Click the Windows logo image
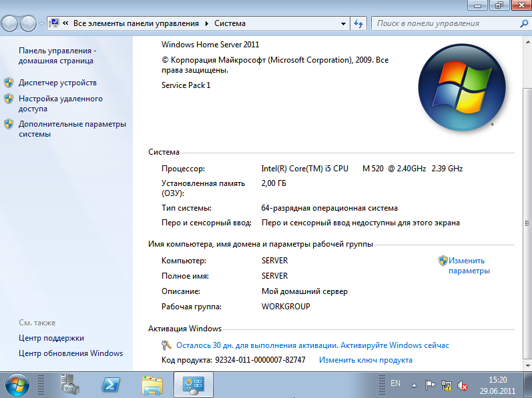532x398 pixels. (462, 87)
